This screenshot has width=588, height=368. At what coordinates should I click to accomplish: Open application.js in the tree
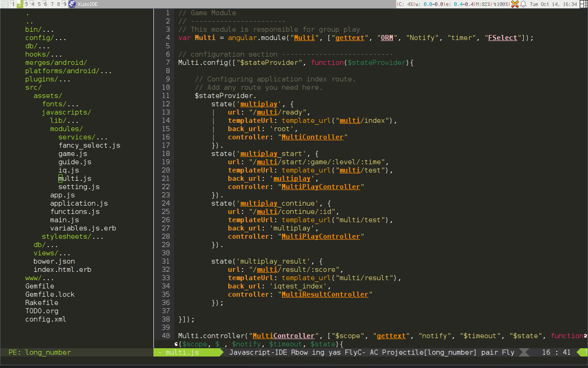(79, 203)
